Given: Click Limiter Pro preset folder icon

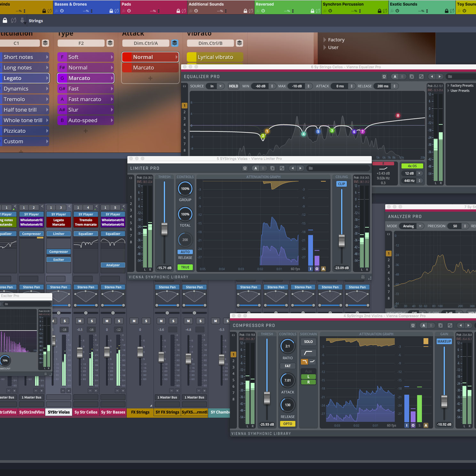Looking at the screenshot, I should [x=311, y=168].
